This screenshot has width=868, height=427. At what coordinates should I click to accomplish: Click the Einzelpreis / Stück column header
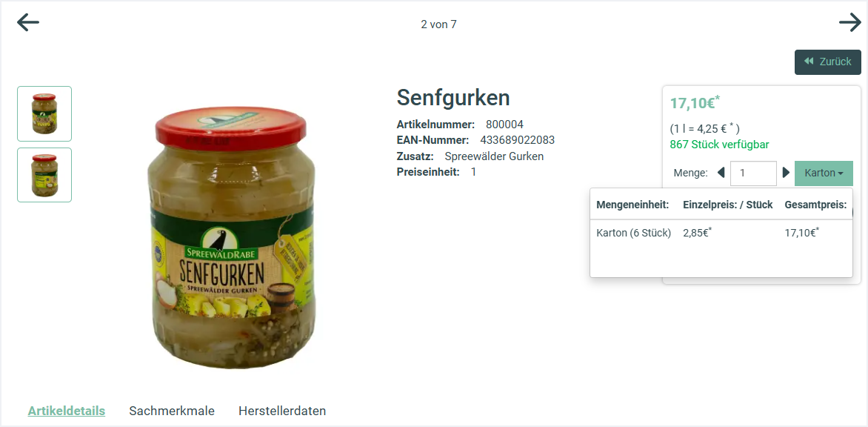(x=728, y=205)
